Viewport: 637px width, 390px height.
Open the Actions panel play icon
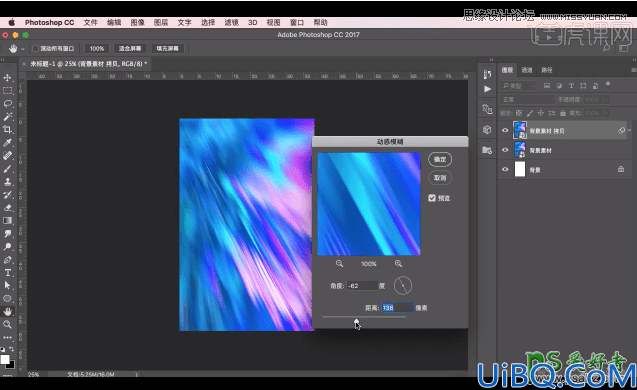(x=487, y=89)
